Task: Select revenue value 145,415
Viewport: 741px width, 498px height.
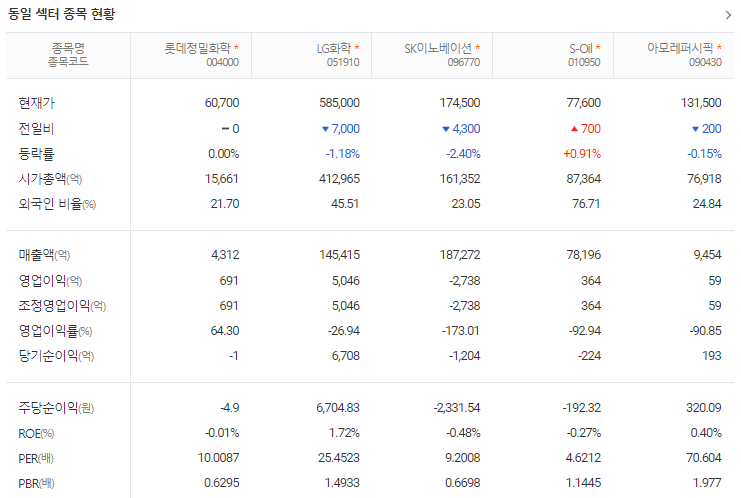Action: [339, 255]
